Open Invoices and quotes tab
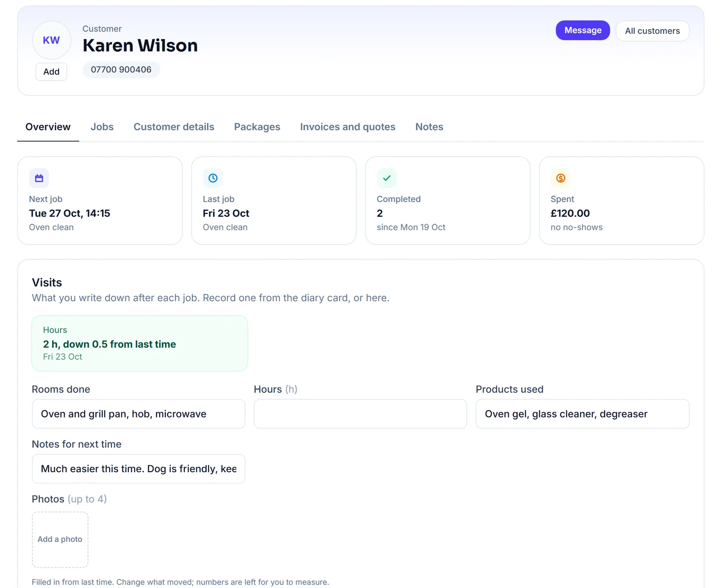 348,127
